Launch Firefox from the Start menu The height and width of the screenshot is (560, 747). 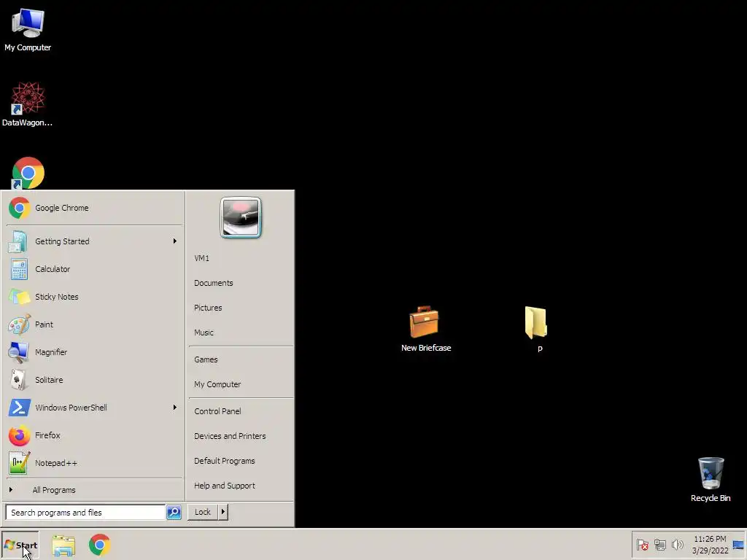[94, 435]
